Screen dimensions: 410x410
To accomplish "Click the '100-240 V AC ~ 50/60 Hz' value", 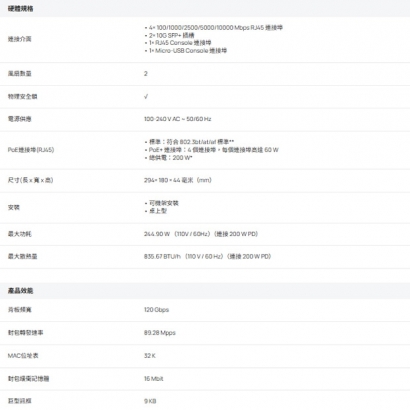I will tap(177, 119).
